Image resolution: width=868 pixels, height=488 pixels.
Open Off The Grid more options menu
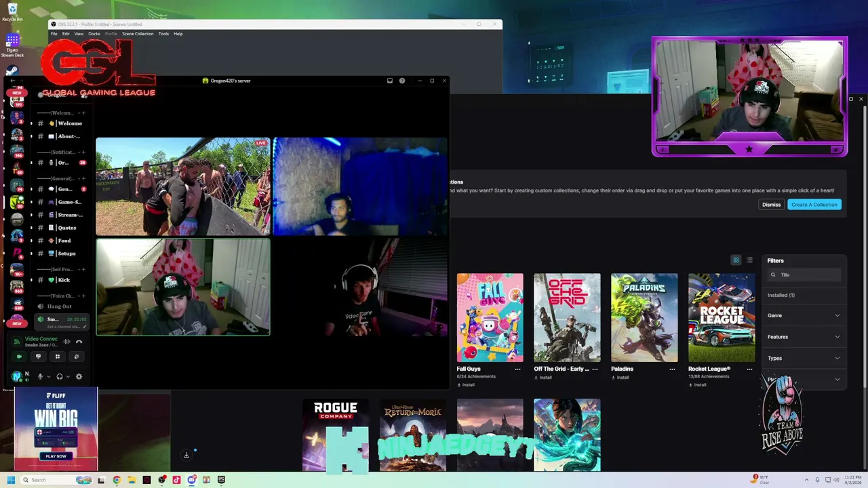pos(595,369)
